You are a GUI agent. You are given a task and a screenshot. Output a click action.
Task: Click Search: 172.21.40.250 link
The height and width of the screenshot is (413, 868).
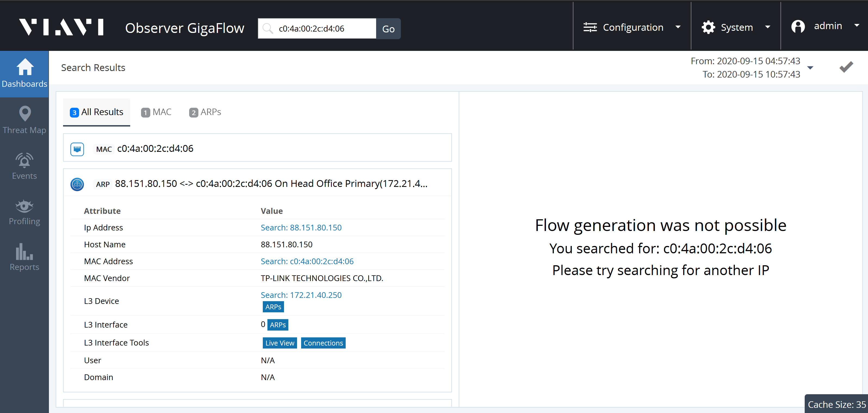[301, 295]
